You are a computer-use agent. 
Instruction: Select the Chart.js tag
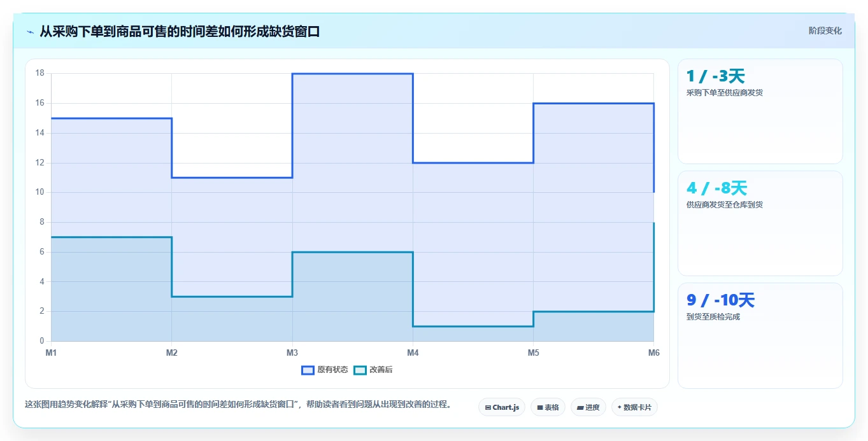tap(502, 407)
